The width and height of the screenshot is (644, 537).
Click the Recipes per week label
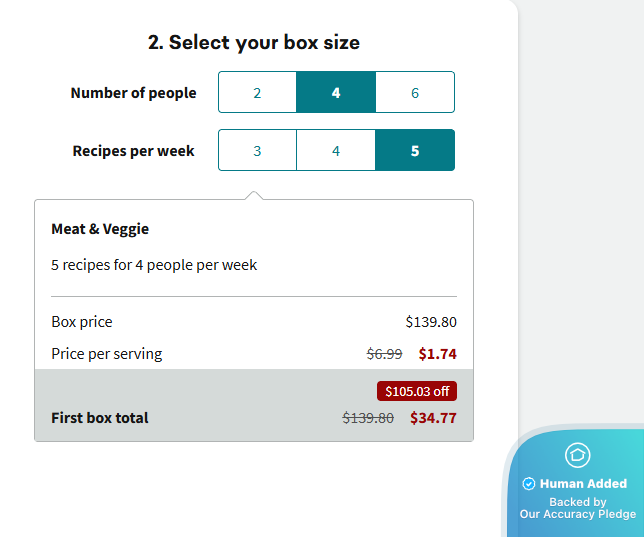(x=134, y=151)
